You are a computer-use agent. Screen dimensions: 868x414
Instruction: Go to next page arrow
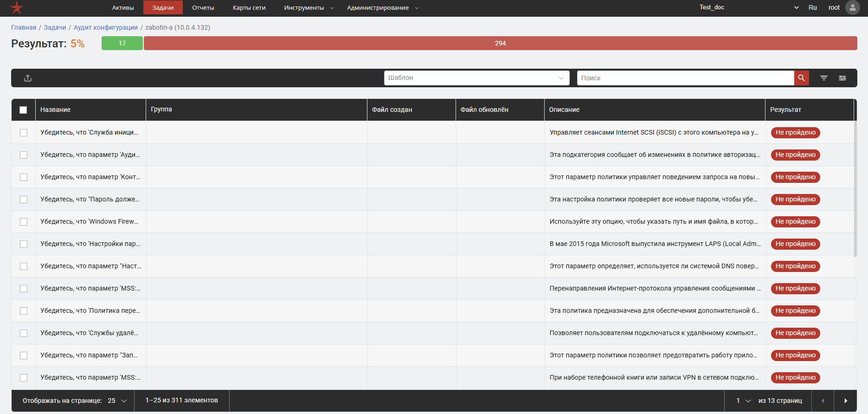pyautogui.click(x=845, y=401)
